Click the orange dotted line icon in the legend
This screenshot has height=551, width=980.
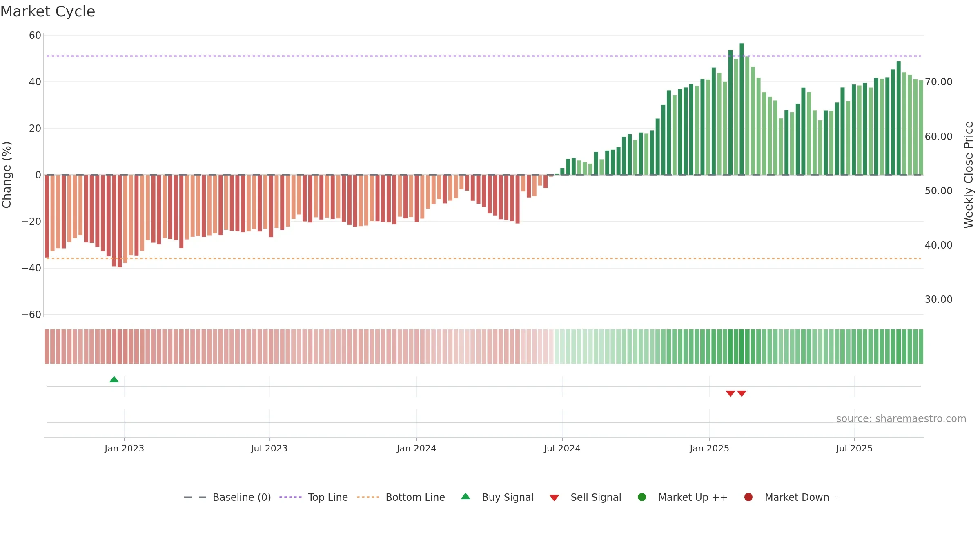368,497
